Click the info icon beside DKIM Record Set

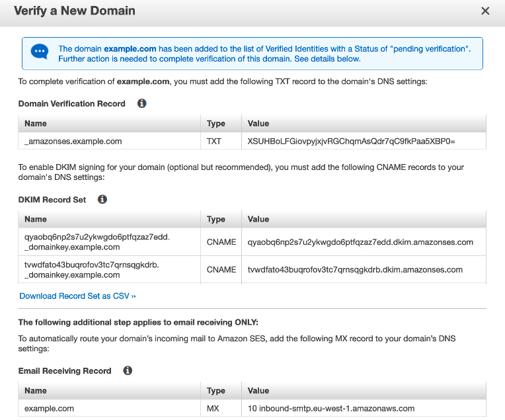(102, 200)
